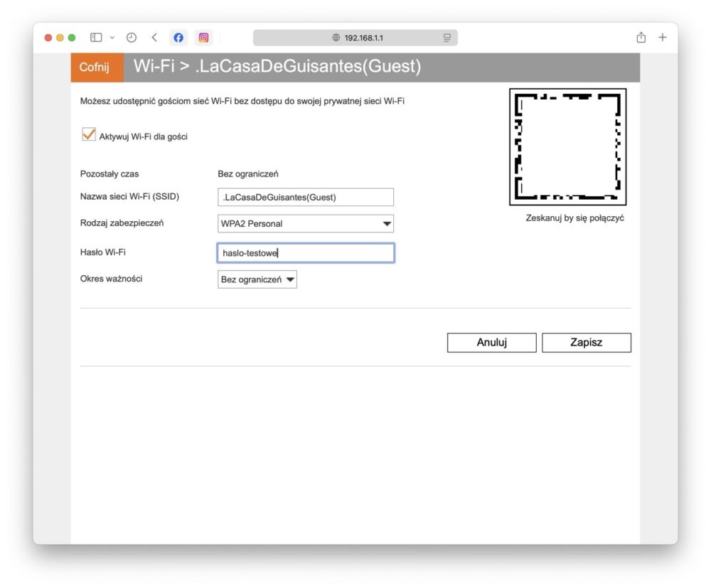
Task: Open a new tab with plus icon
Action: pos(663,37)
